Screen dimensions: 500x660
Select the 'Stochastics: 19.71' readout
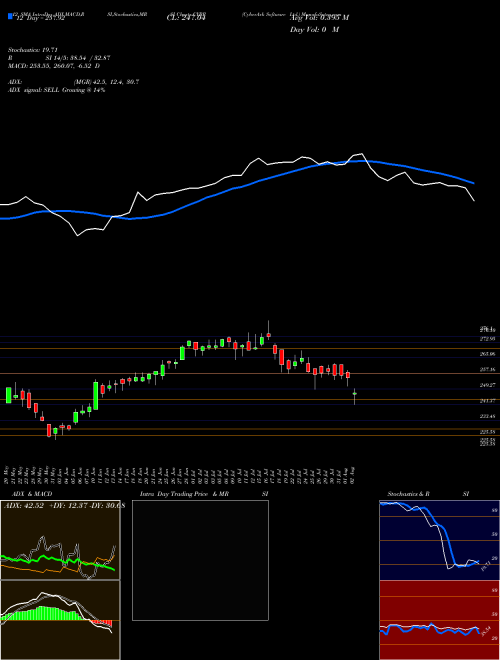click(35, 50)
